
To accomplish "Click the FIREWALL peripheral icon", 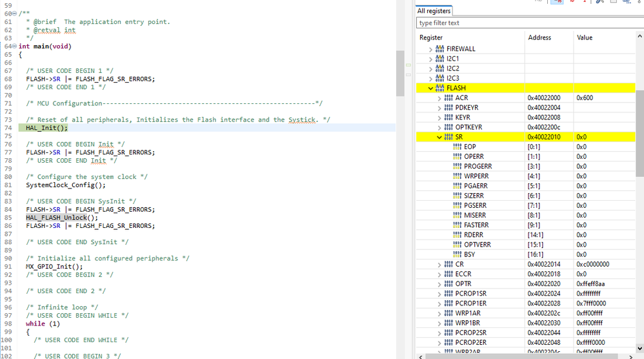I will click(x=439, y=48).
